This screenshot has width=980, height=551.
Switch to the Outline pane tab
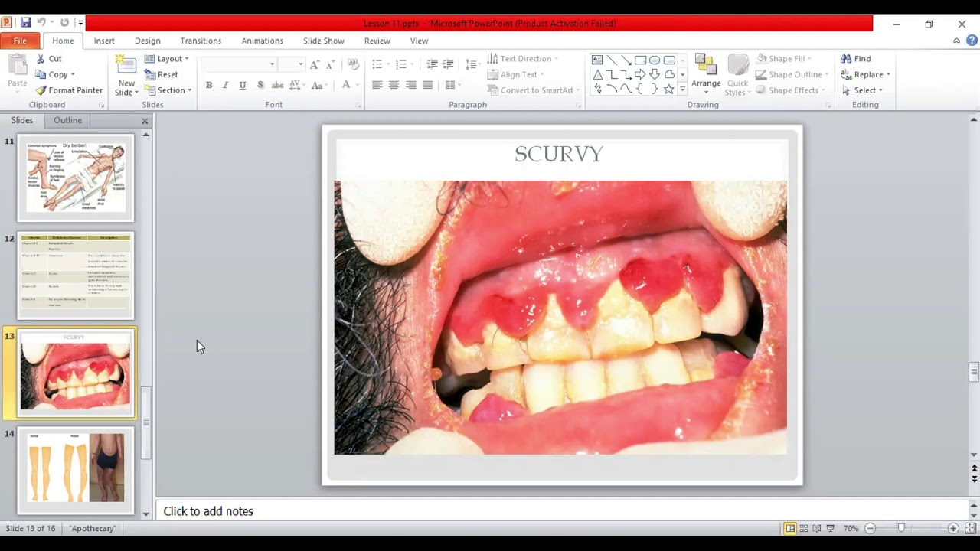(x=67, y=120)
